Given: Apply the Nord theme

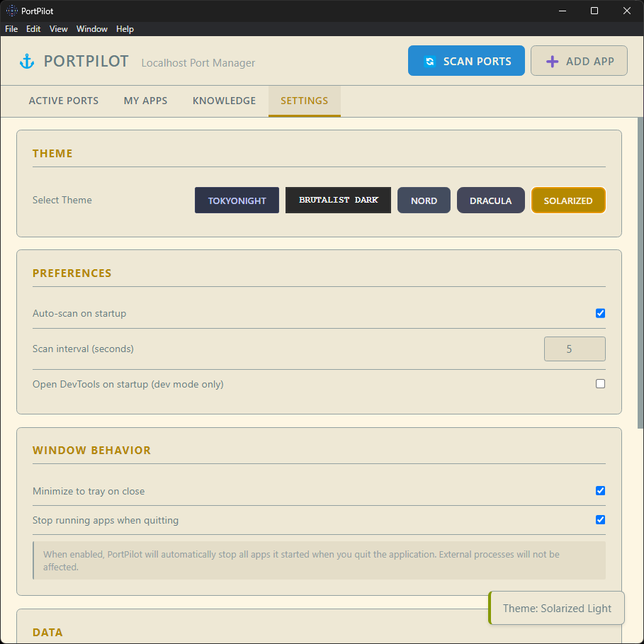Looking at the screenshot, I should coord(424,200).
